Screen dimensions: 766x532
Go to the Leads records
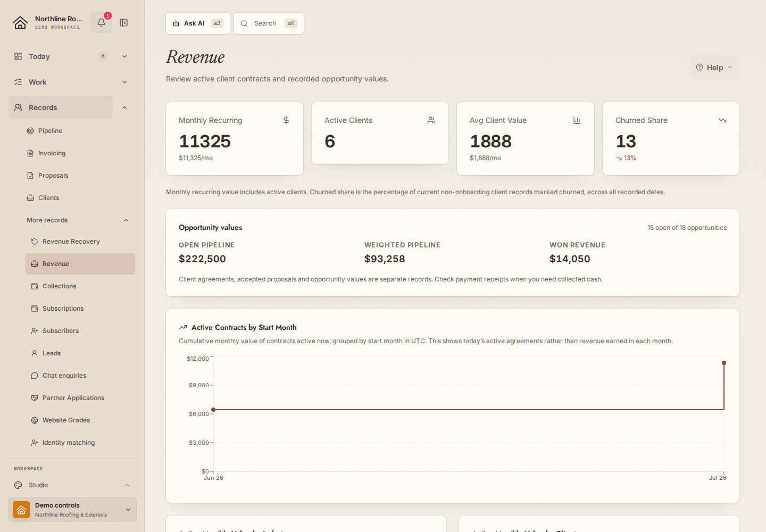pyautogui.click(x=80, y=353)
